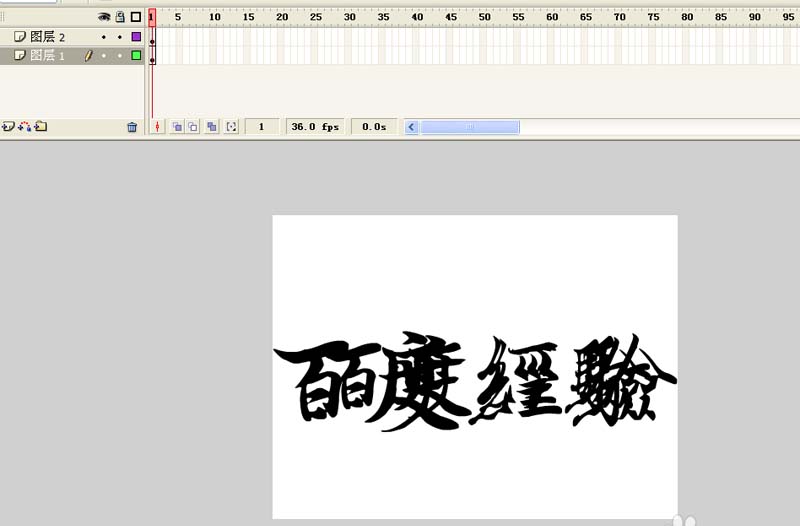Lock 图层 2 via lock dot

coord(120,37)
